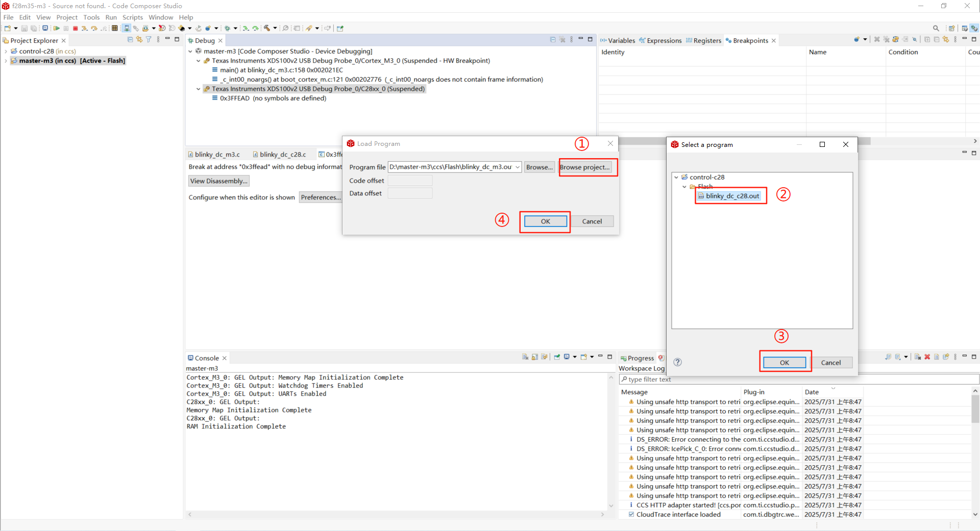Click the Resume (green play) toolbar icon

[x=56, y=29]
